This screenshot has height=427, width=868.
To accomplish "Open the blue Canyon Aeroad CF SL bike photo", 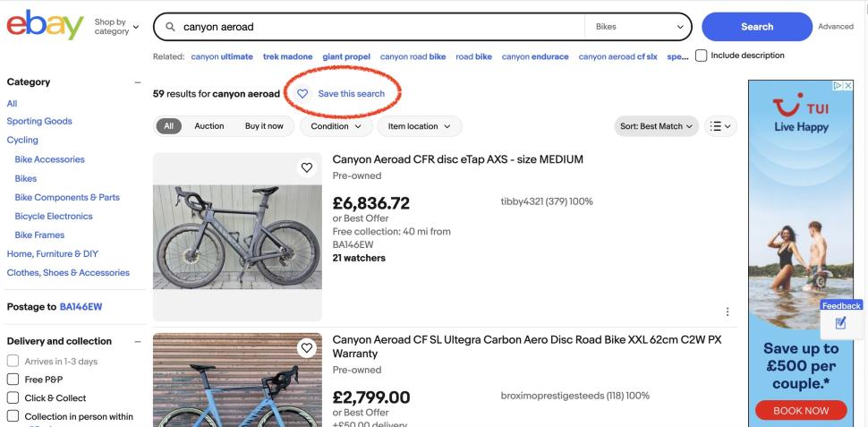I will point(237,380).
